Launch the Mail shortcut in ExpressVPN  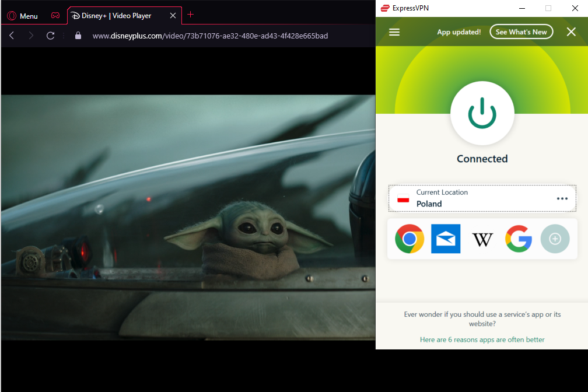[x=446, y=239]
